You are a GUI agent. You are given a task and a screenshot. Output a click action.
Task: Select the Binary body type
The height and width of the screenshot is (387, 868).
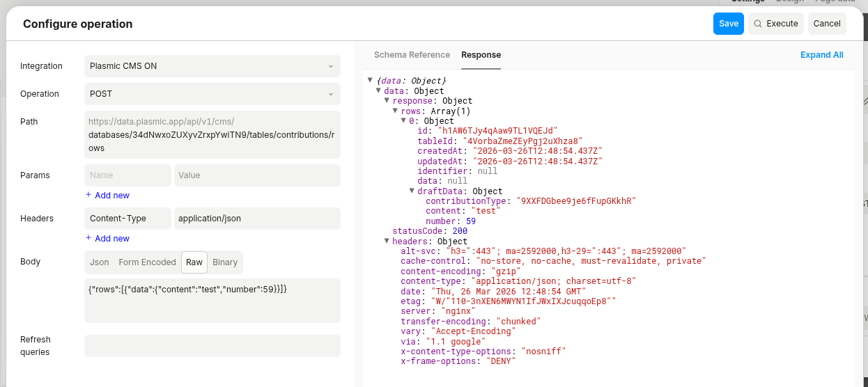pos(224,262)
